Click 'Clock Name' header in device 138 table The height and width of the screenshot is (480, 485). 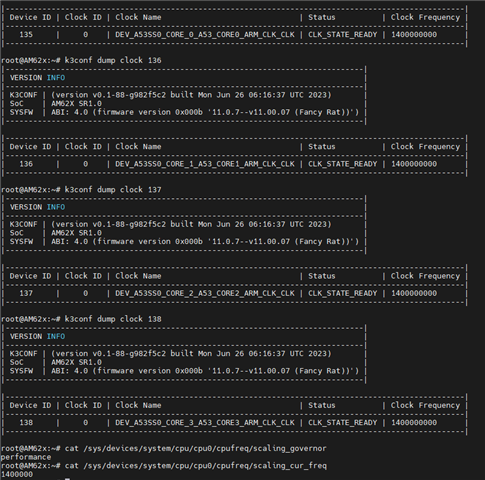(x=138, y=405)
